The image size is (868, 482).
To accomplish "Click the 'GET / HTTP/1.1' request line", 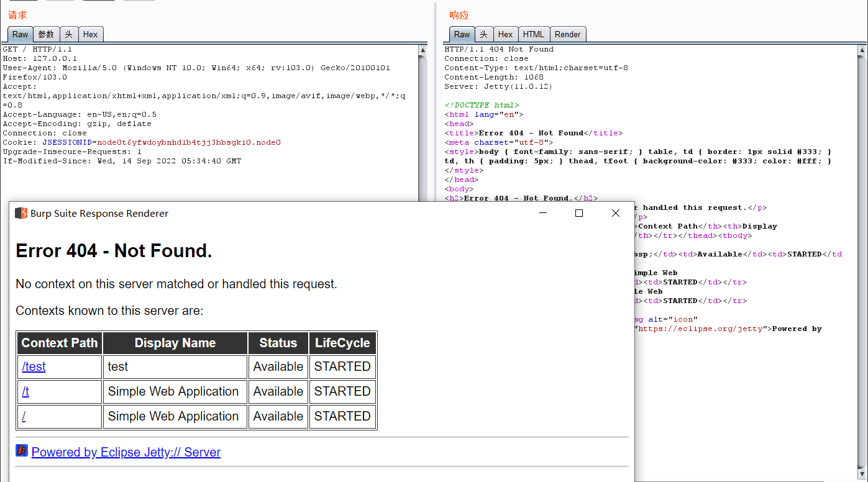I will click(x=37, y=49).
